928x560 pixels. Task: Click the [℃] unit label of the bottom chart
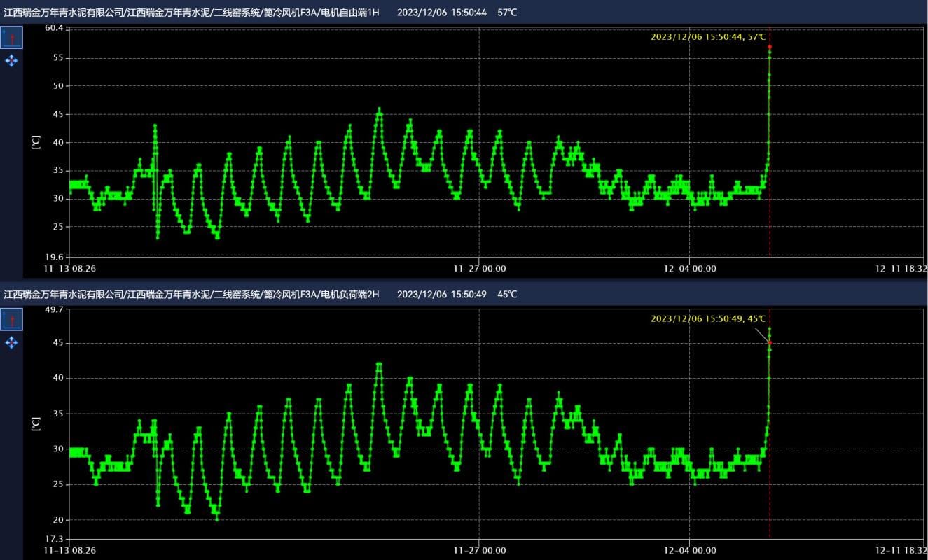[x=36, y=423]
